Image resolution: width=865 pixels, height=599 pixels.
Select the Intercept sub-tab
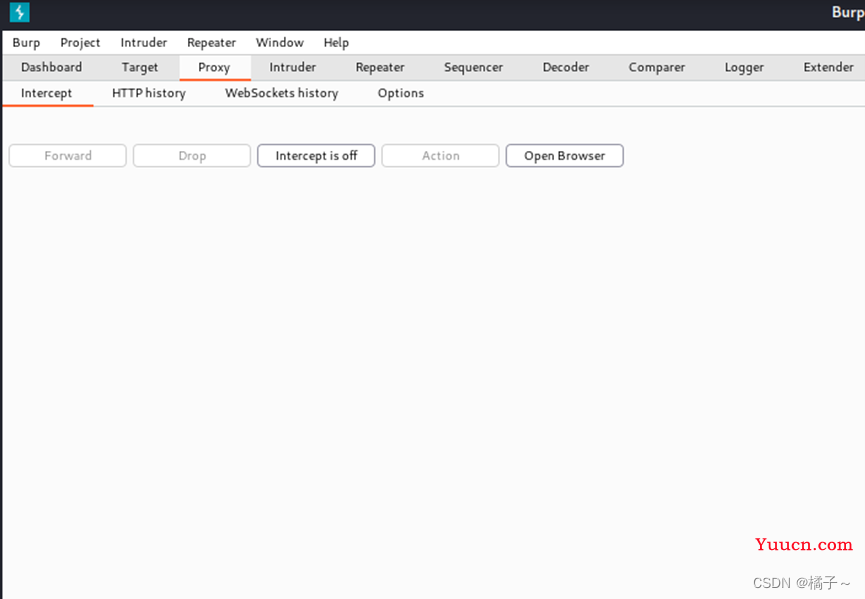pos(46,93)
